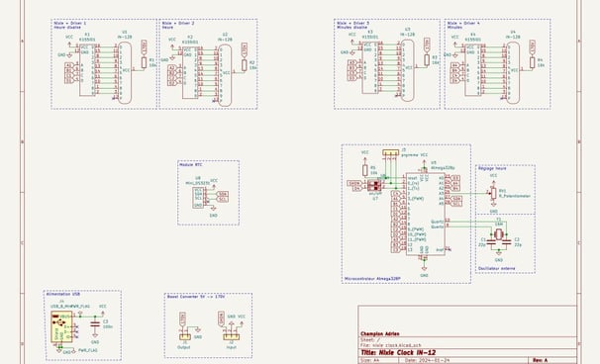The image size is (600, 364).
Task: Click the 'Module RTC' block title
Action: tap(191, 164)
